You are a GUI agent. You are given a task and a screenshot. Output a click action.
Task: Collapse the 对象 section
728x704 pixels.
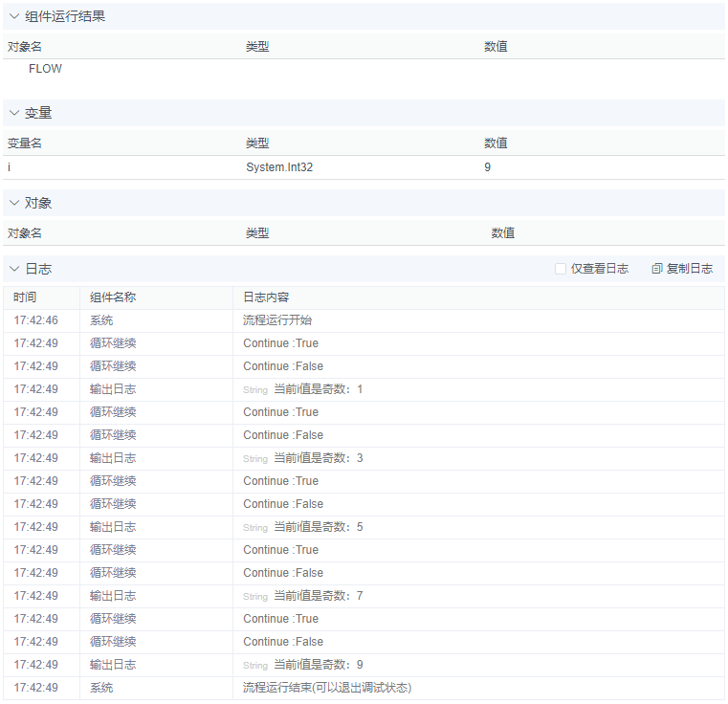14,203
